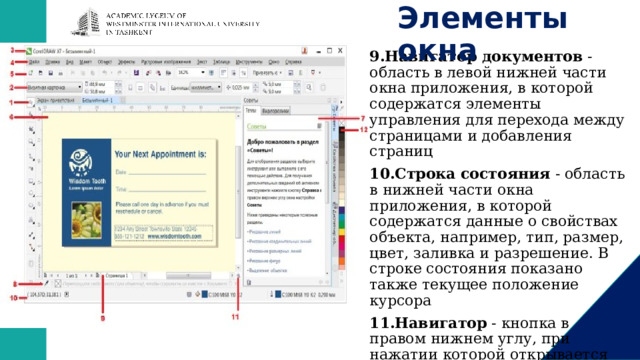Click the Export icon next to Import

coord(148,73)
